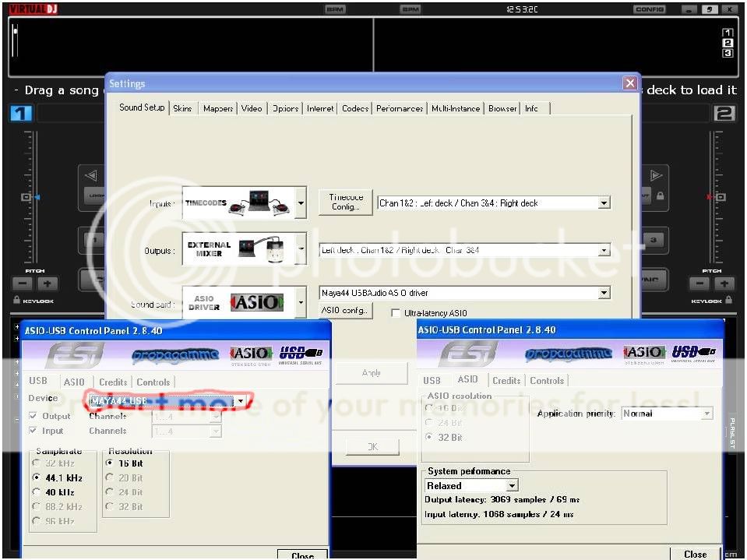This screenshot has width=747, height=560.
Task: Click the pitch minus button on deck 2
Action: tap(699, 284)
